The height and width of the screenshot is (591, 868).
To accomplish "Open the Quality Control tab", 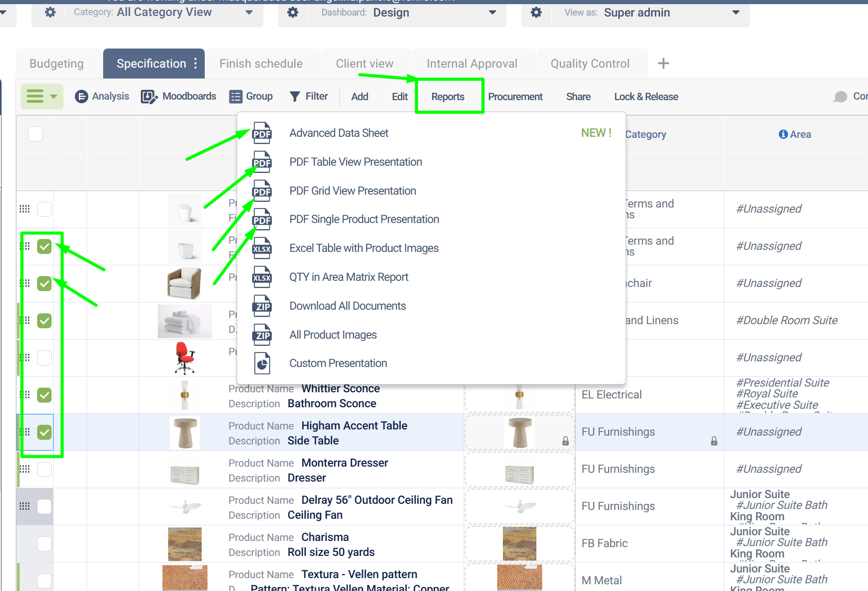I will 590,63.
